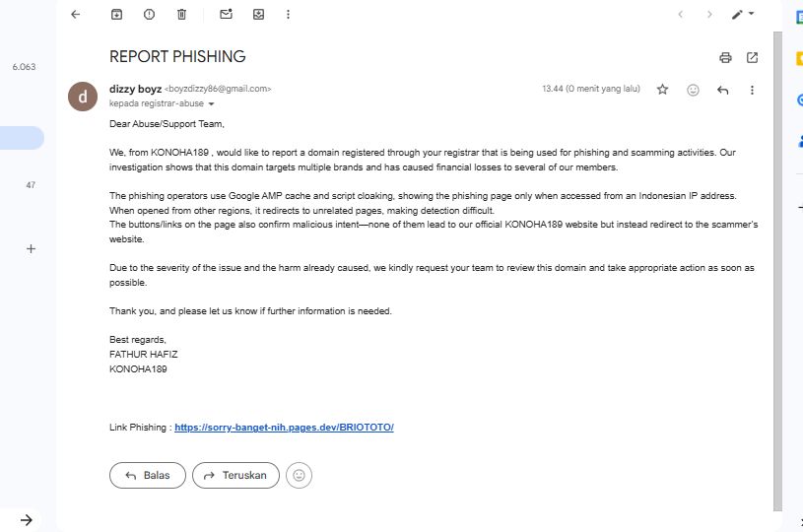The height and width of the screenshot is (532, 803).
Task: Open the sorry-banget-nih.pages.dev phishing link
Action: [284, 428]
